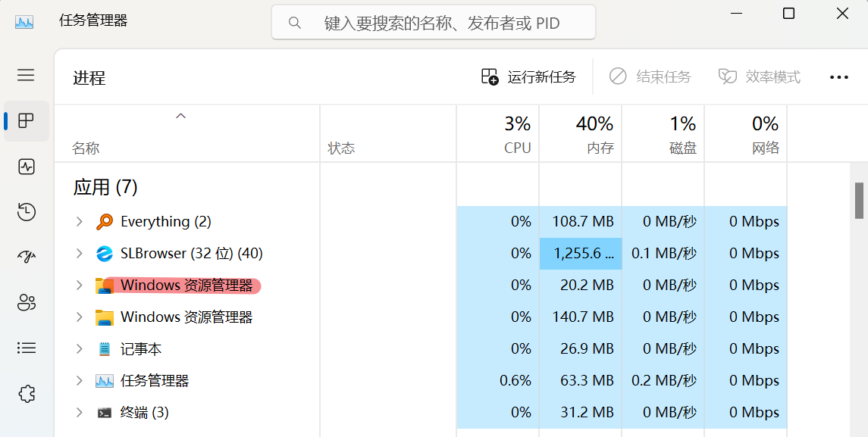This screenshot has width=868, height=437.
Task: Click the 任务管理器 process row icon
Action: click(104, 381)
